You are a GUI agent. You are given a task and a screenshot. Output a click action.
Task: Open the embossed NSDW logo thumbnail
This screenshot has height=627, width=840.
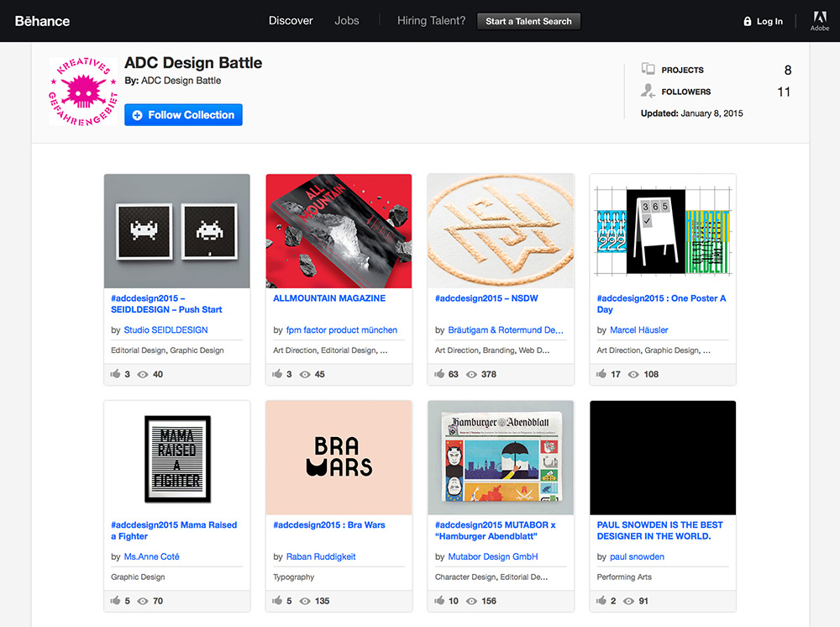pyautogui.click(x=501, y=231)
